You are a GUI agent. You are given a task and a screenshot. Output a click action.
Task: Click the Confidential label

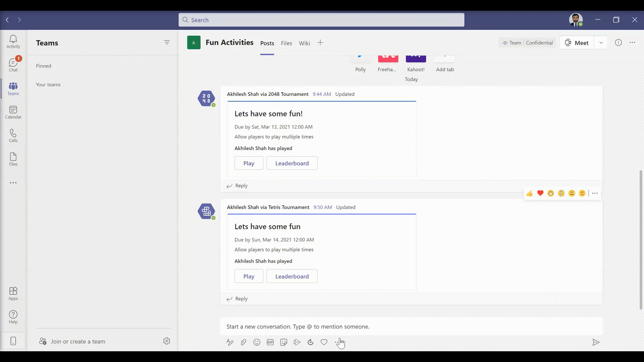[x=539, y=43]
